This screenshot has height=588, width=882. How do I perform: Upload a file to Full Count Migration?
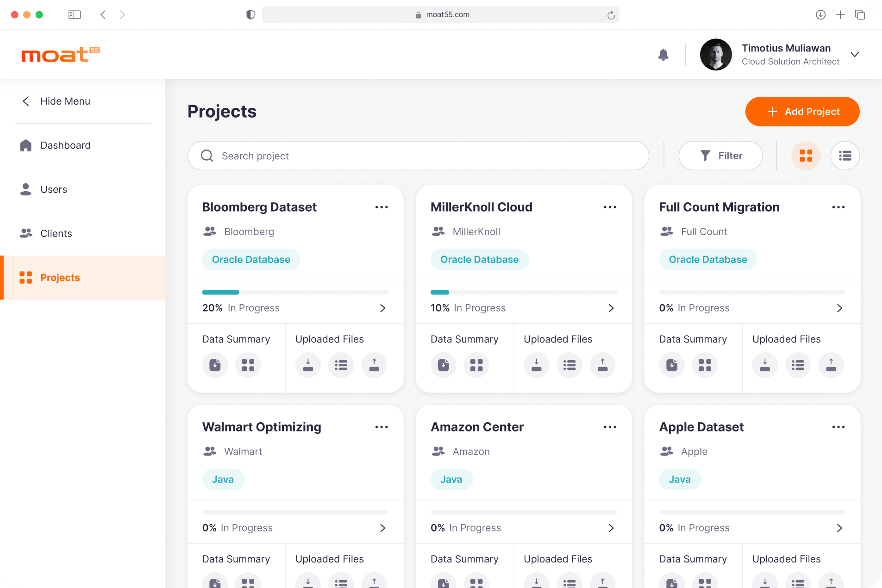click(831, 365)
